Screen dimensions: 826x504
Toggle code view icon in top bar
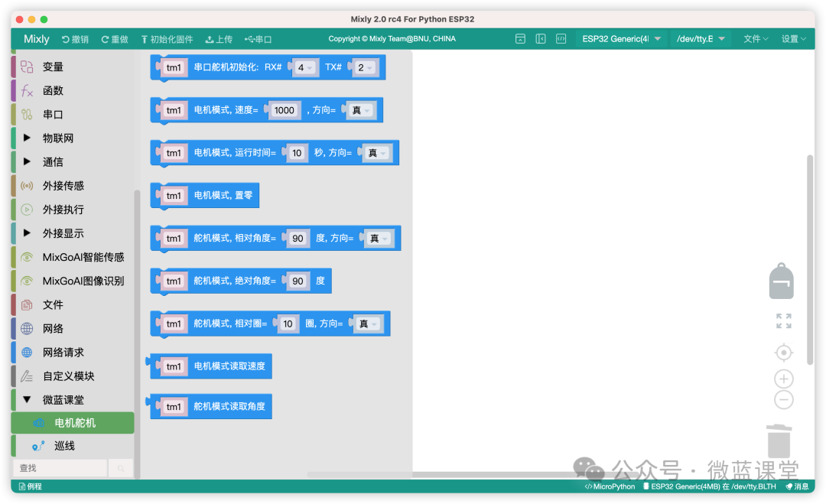click(x=561, y=39)
